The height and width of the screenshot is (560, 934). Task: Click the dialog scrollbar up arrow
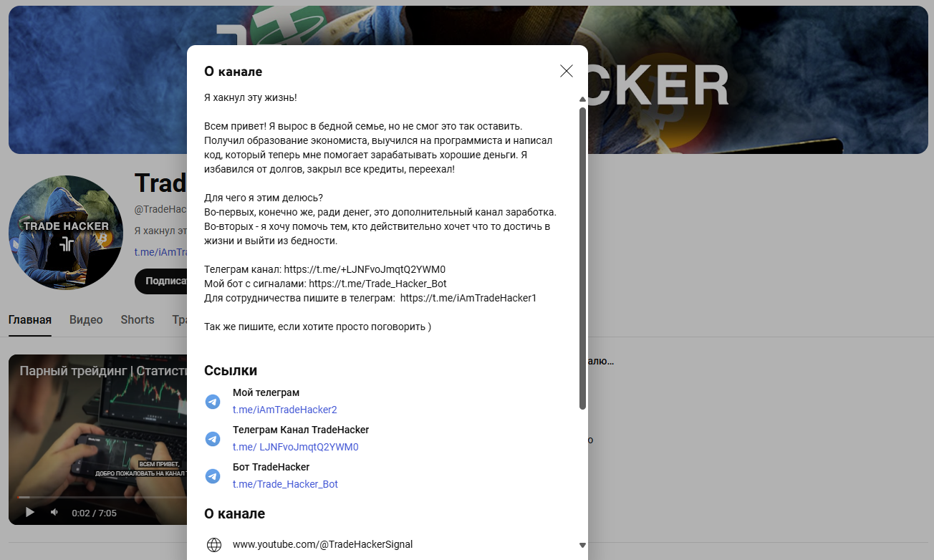click(582, 99)
